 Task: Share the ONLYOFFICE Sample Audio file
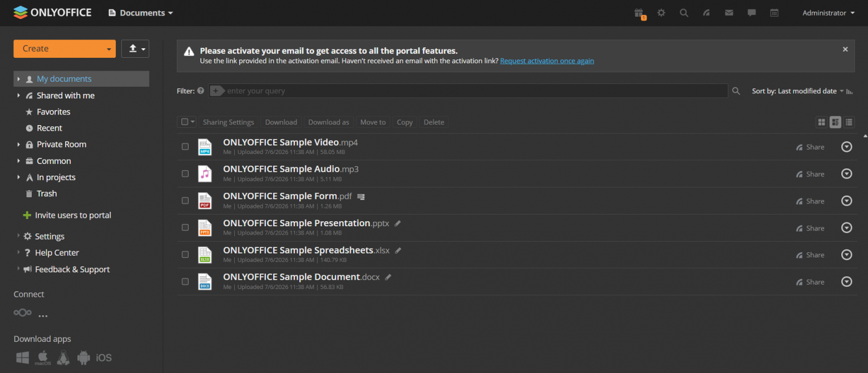coord(810,174)
